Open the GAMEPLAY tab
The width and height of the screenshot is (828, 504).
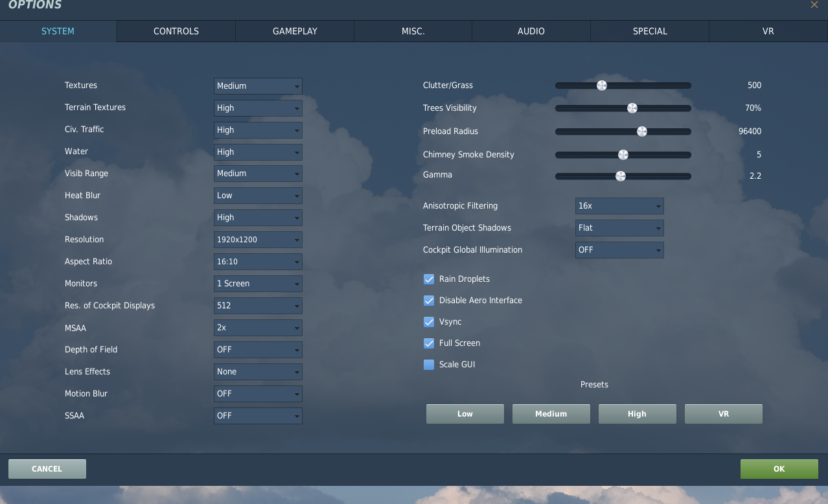point(295,31)
